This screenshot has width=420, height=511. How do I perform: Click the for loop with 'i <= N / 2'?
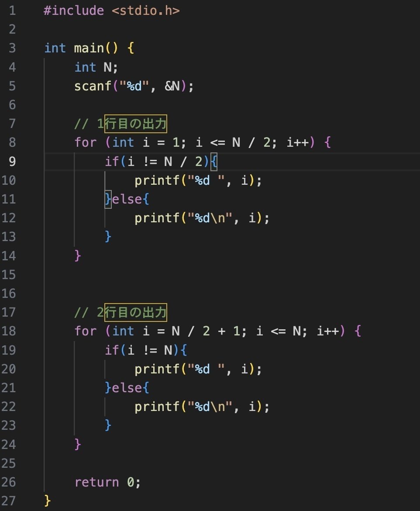pos(203,142)
